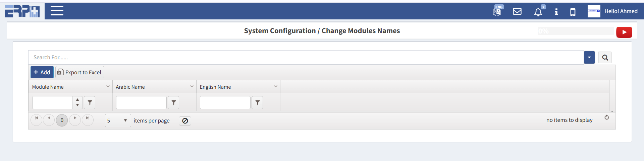This screenshot has width=644, height=161.
Task: Apply the Arabic Name column filter
Action: 173,103
